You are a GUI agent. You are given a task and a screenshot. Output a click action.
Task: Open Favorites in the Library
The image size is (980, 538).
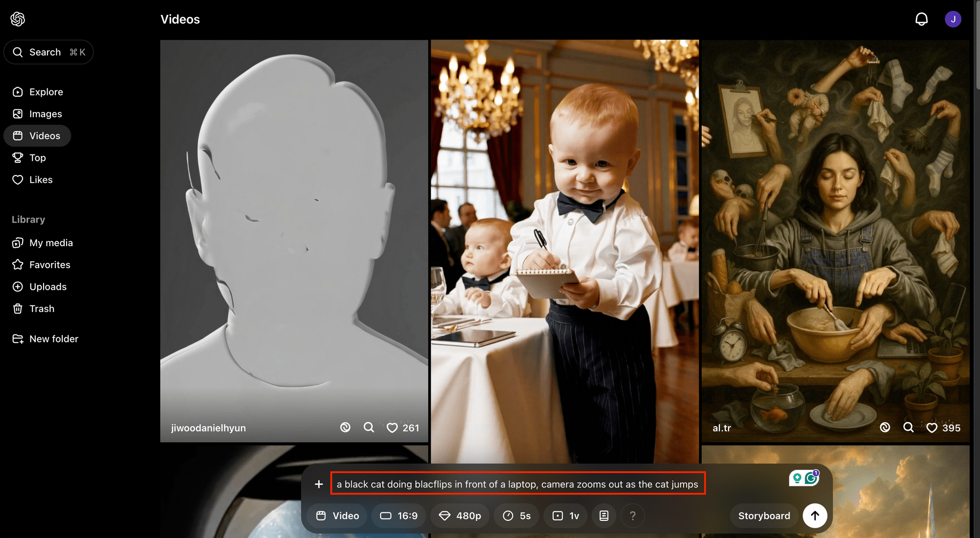[41, 265]
